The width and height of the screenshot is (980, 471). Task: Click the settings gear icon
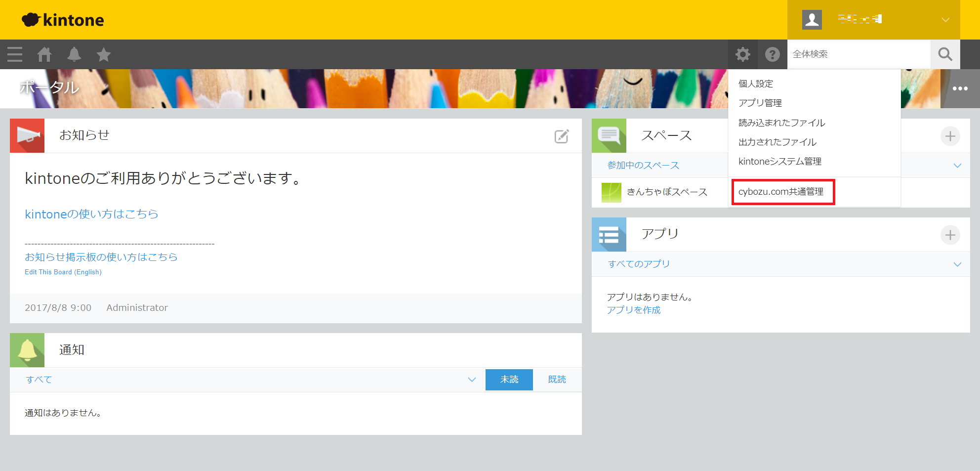coord(743,54)
